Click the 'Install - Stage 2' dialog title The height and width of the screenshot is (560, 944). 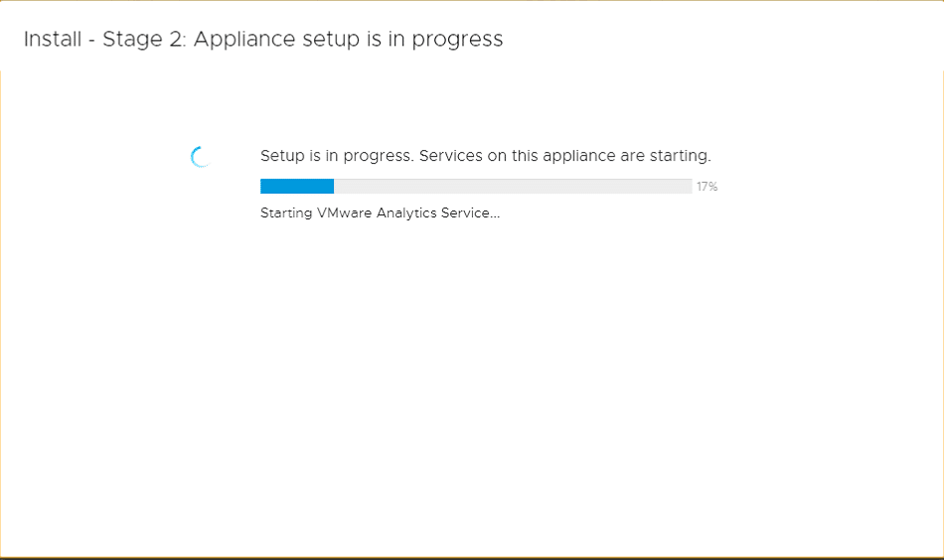click(x=263, y=39)
